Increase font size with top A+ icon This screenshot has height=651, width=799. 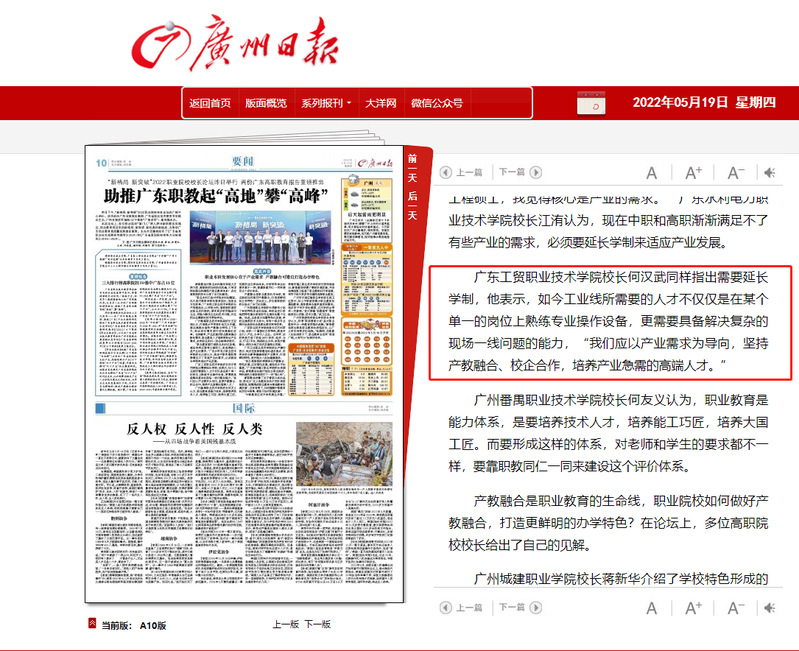(x=694, y=172)
